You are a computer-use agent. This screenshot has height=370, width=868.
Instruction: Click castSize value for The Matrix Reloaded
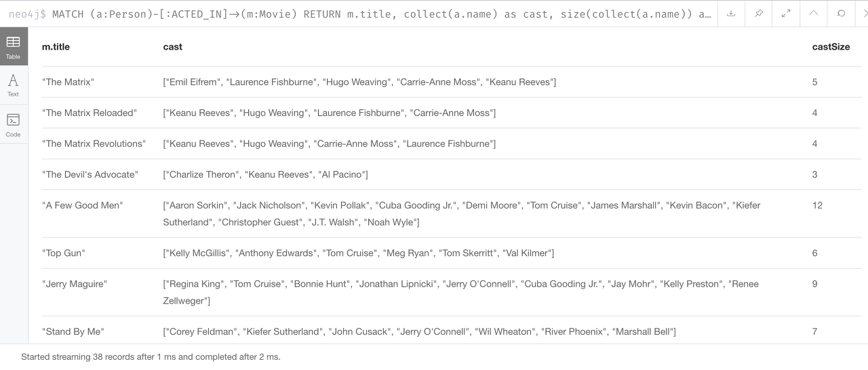pyautogui.click(x=814, y=113)
